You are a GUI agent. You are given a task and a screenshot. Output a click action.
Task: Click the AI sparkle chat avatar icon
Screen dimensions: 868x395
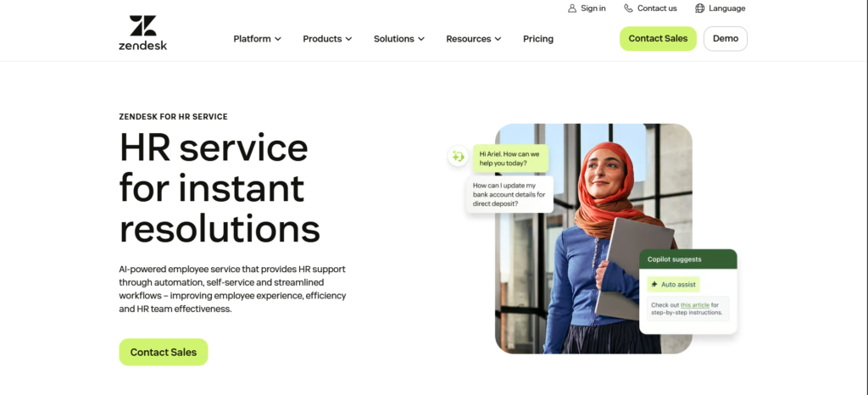(x=458, y=157)
